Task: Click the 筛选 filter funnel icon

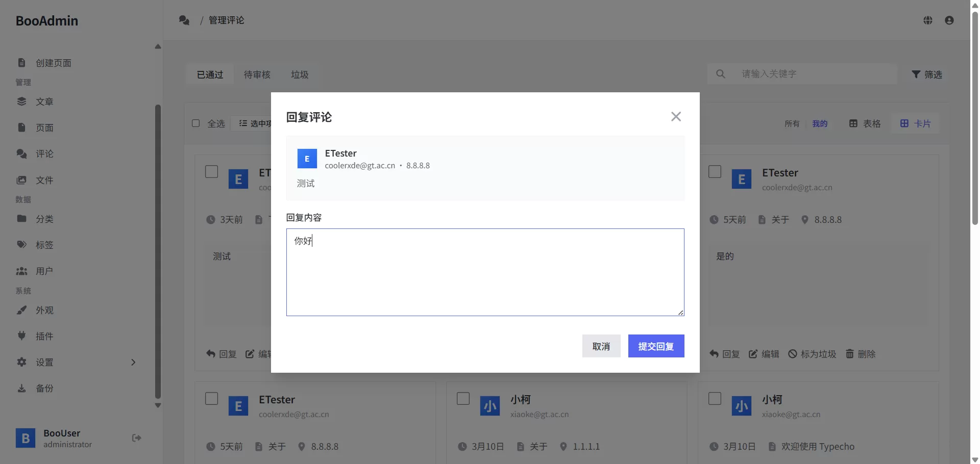Action: click(916, 74)
